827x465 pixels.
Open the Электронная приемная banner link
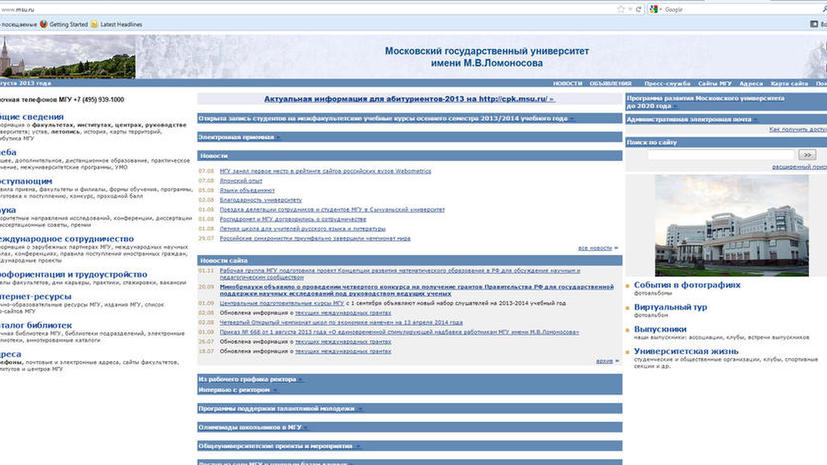click(238, 137)
